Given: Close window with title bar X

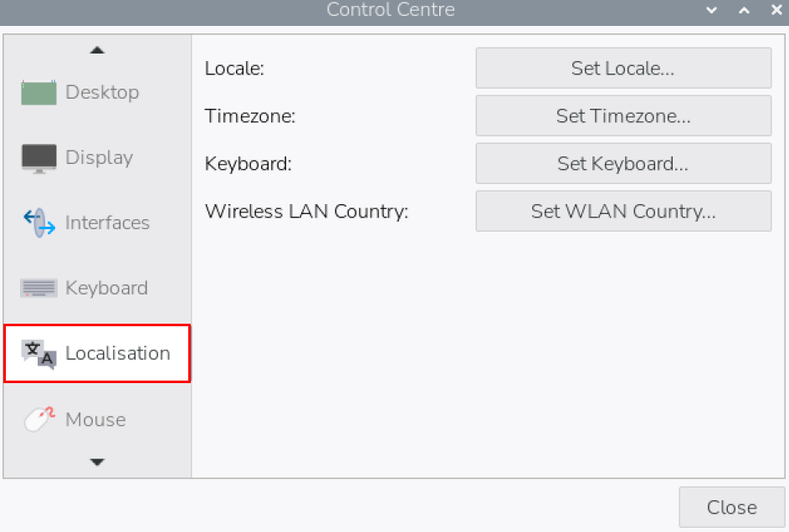Looking at the screenshot, I should tap(776, 11).
